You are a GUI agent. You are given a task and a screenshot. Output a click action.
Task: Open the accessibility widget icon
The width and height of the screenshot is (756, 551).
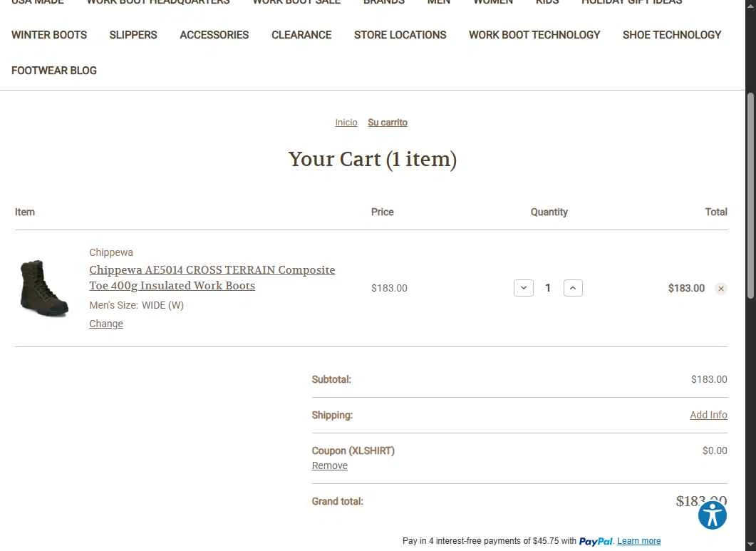(x=712, y=515)
